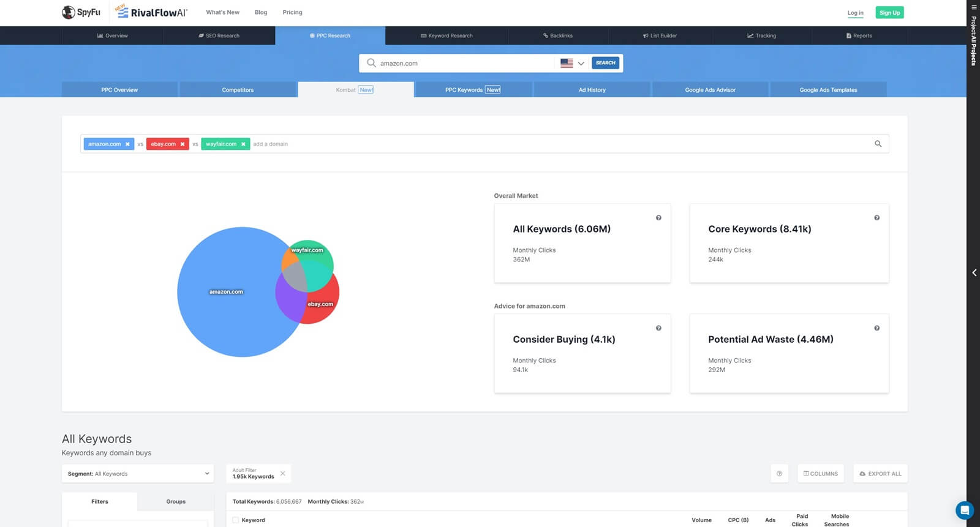Click the Log in link
This screenshot has width=980, height=527.
click(x=855, y=13)
